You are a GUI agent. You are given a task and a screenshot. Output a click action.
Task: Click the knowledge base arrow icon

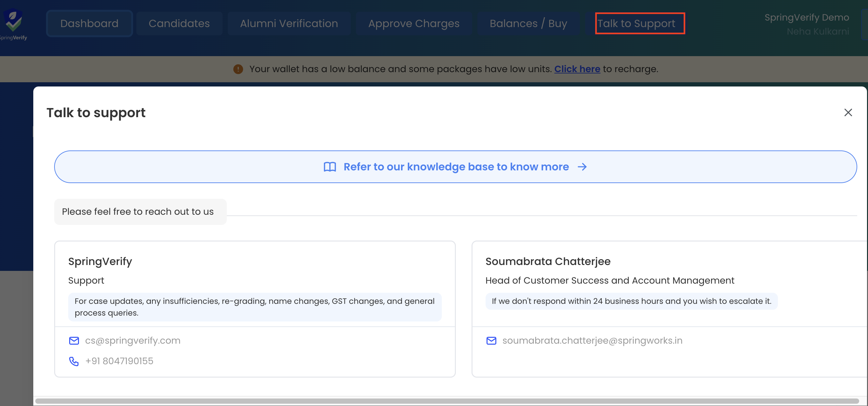(x=582, y=167)
